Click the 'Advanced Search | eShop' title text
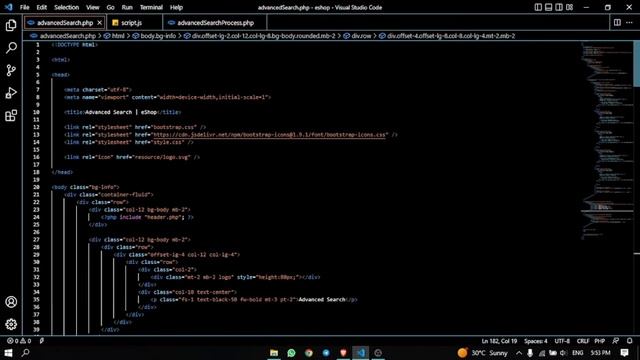The image size is (640, 360). pos(121,112)
